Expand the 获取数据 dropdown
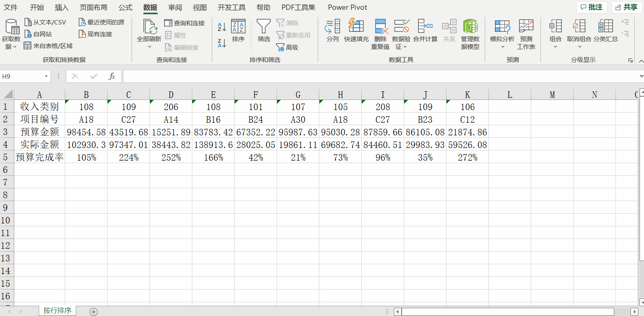 pyautogui.click(x=11, y=46)
